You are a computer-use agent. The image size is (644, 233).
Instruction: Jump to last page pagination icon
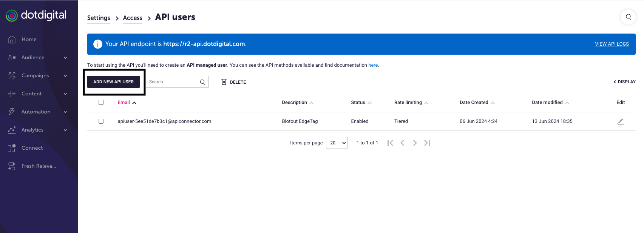[427, 143]
